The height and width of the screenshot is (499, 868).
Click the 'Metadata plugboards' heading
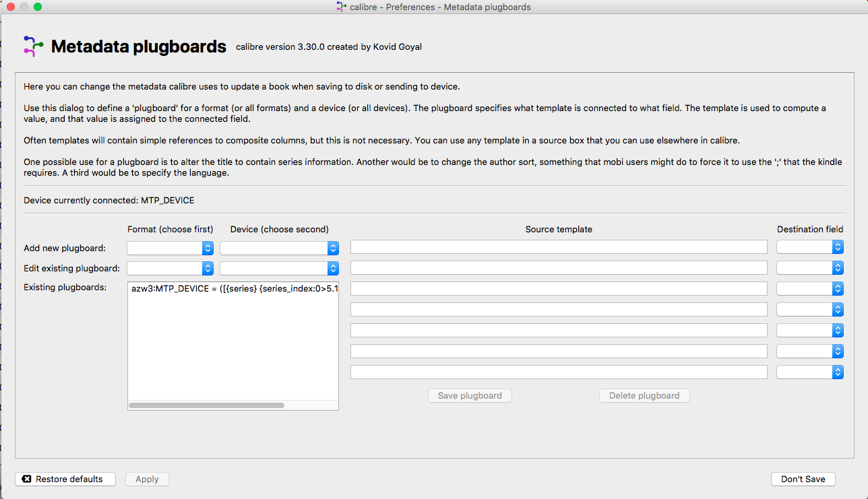tap(139, 46)
